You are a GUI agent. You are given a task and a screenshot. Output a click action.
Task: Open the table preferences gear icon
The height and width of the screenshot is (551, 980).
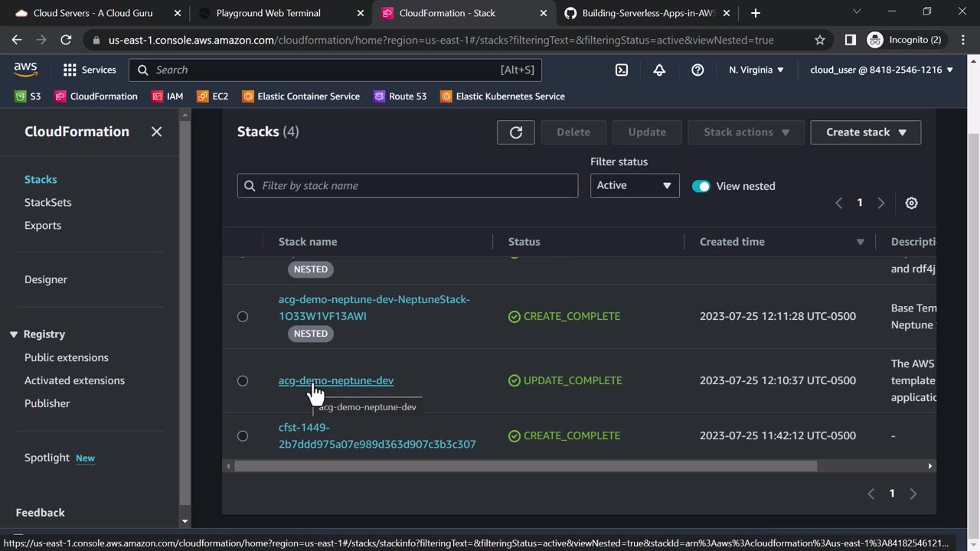pyautogui.click(x=911, y=203)
